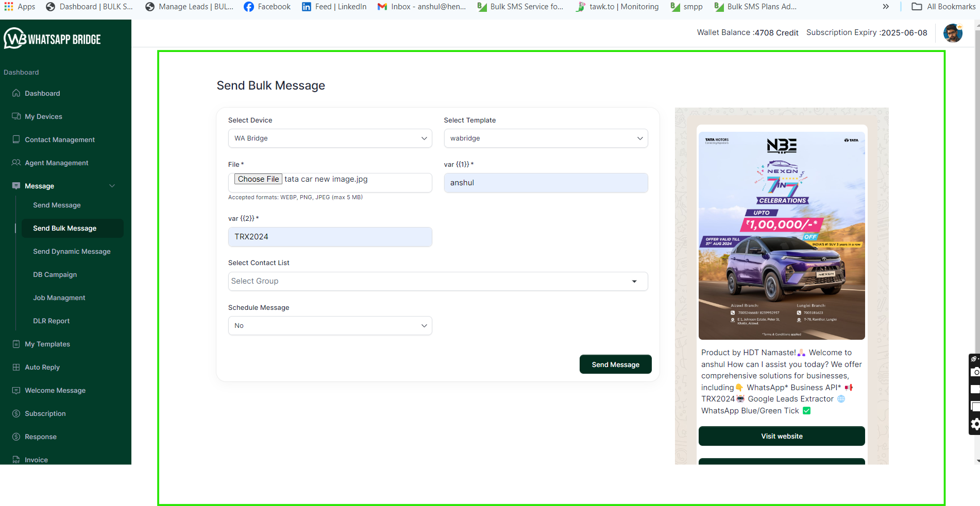The height and width of the screenshot is (506, 980).
Task: Open My Devices page link
Action: [x=43, y=116]
